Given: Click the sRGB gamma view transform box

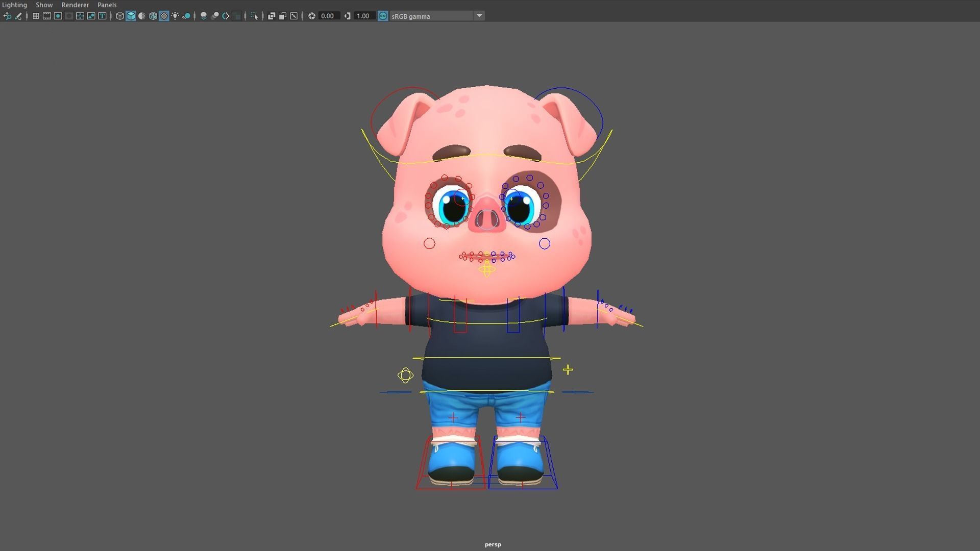Looking at the screenshot, I should (431, 16).
